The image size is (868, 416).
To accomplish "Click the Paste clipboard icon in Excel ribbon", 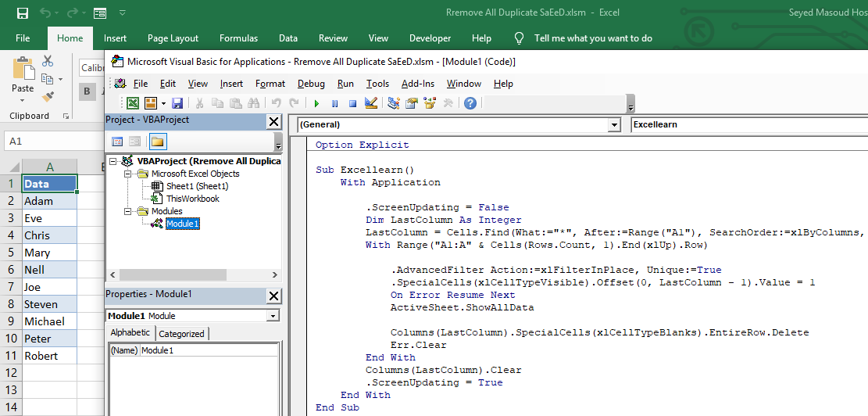I will pos(23,68).
